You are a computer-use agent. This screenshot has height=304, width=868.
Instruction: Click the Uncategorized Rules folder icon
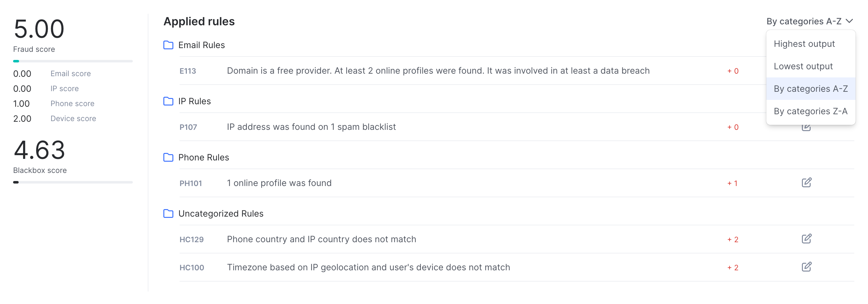(x=168, y=213)
